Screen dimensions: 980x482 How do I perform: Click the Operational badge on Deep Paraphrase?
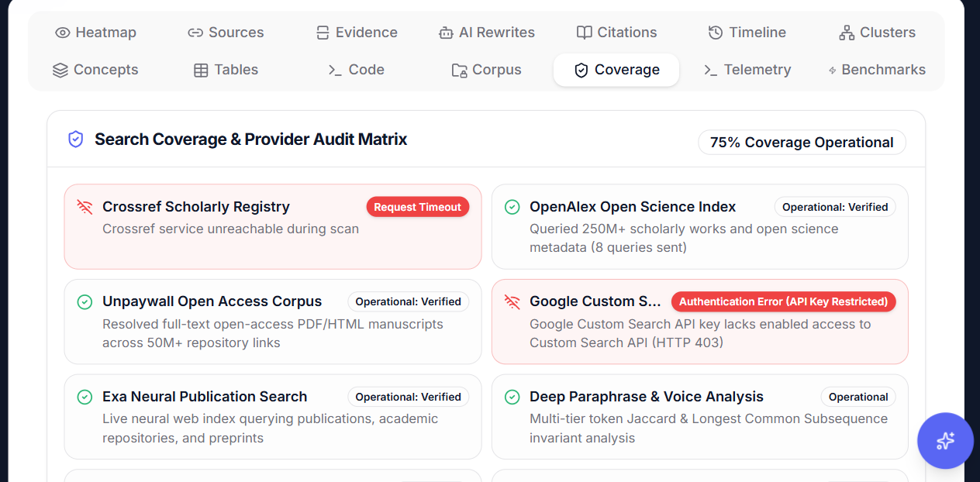(858, 397)
